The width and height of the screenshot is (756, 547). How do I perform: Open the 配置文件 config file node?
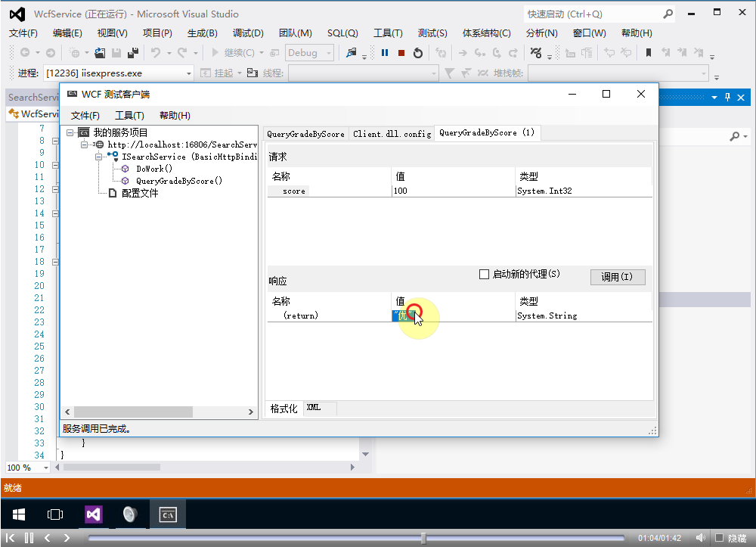pos(140,193)
